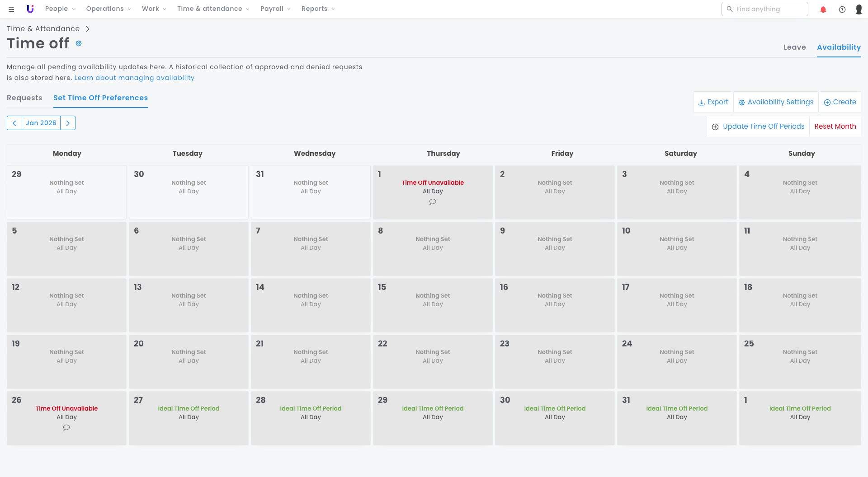Open the hamburger menu icon

tap(11, 9)
